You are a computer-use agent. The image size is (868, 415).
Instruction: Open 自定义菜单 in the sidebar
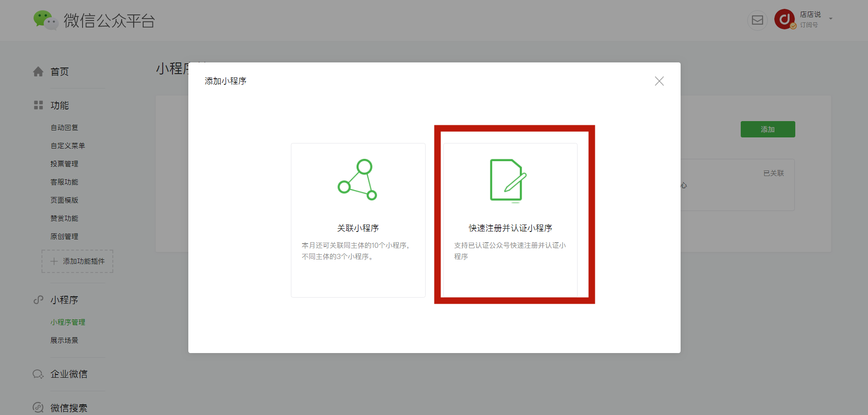68,146
